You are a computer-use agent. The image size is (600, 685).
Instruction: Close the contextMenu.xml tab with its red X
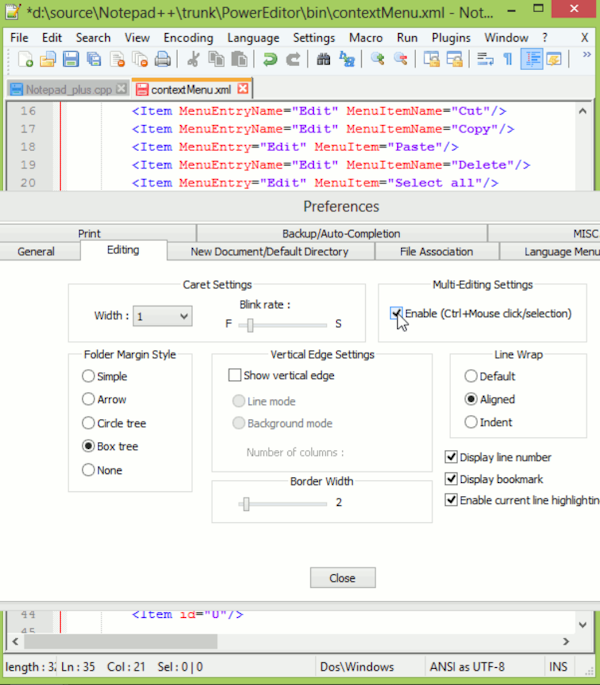pyautogui.click(x=243, y=89)
